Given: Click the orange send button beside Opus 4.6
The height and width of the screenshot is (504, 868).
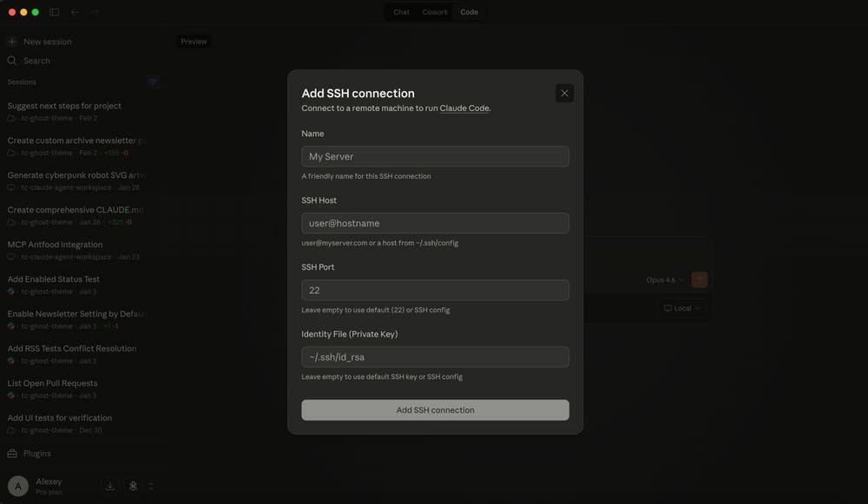Looking at the screenshot, I should (700, 279).
